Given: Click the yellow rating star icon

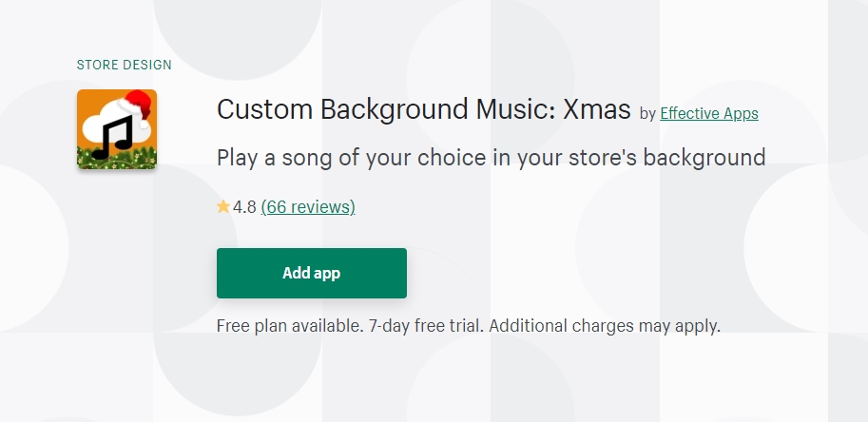Looking at the screenshot, I should [x=223, y=207].
